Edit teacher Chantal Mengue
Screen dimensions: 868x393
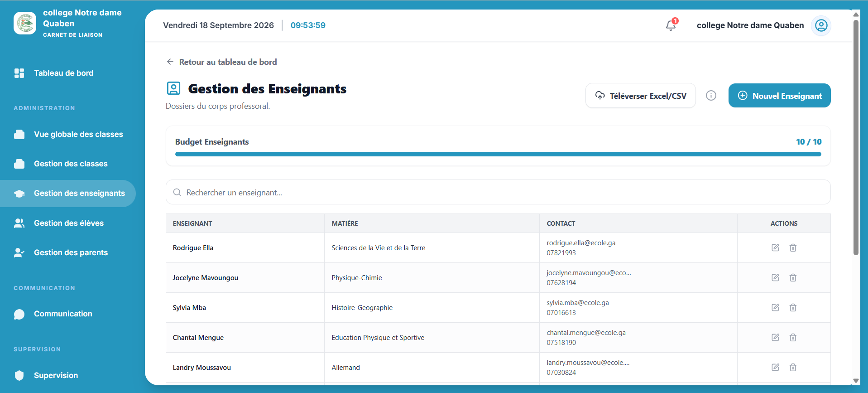point(775,337)
